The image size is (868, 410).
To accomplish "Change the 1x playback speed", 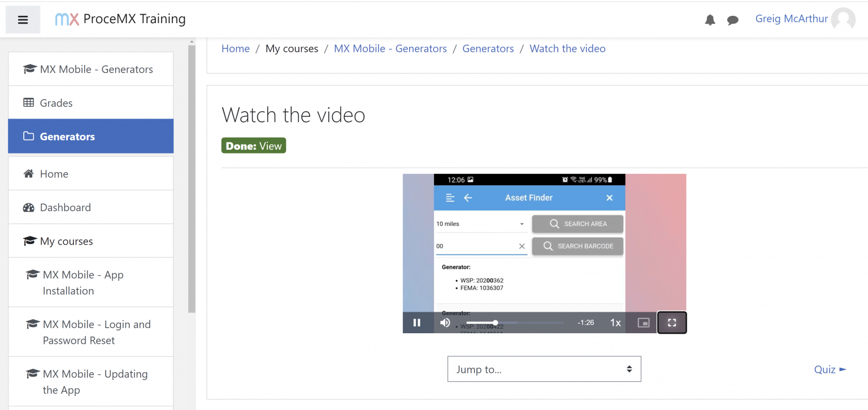I will pos(615,322).
